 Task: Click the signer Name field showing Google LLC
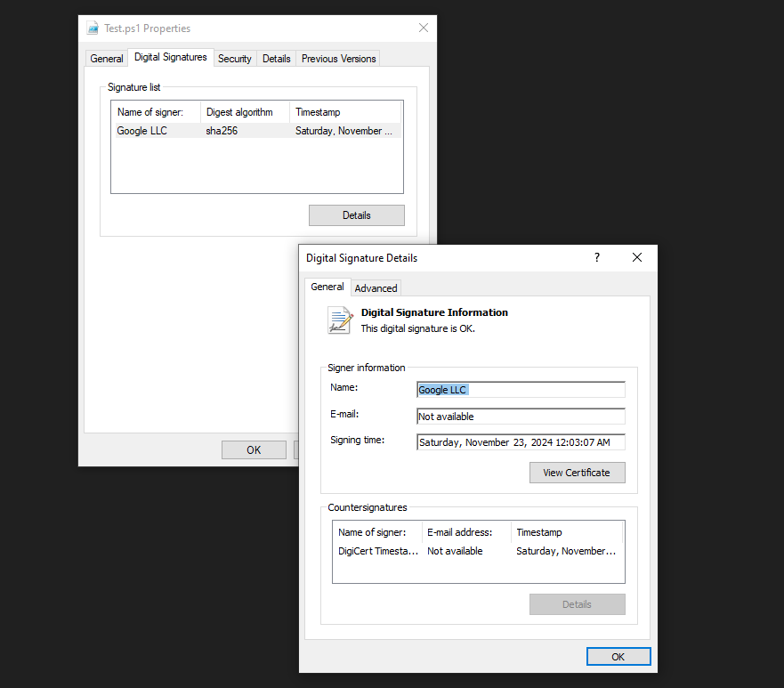point(521,390)
